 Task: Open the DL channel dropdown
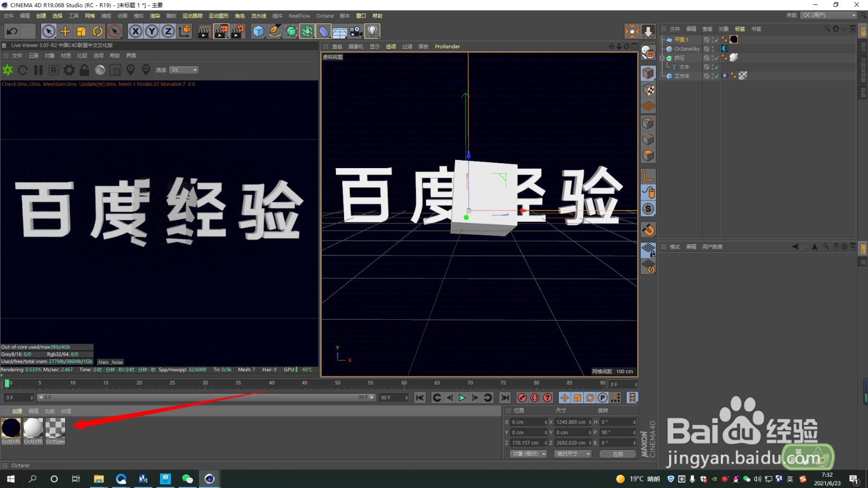click(x=184, y=70)
